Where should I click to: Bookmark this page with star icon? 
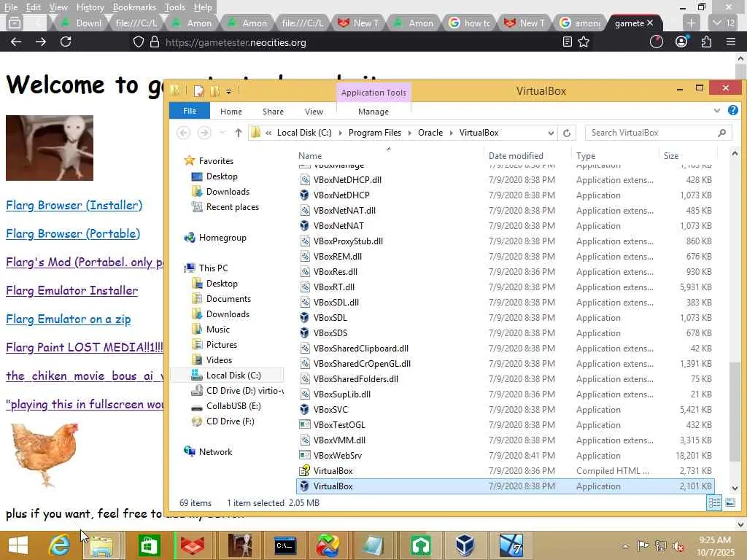tap(584, 42)
